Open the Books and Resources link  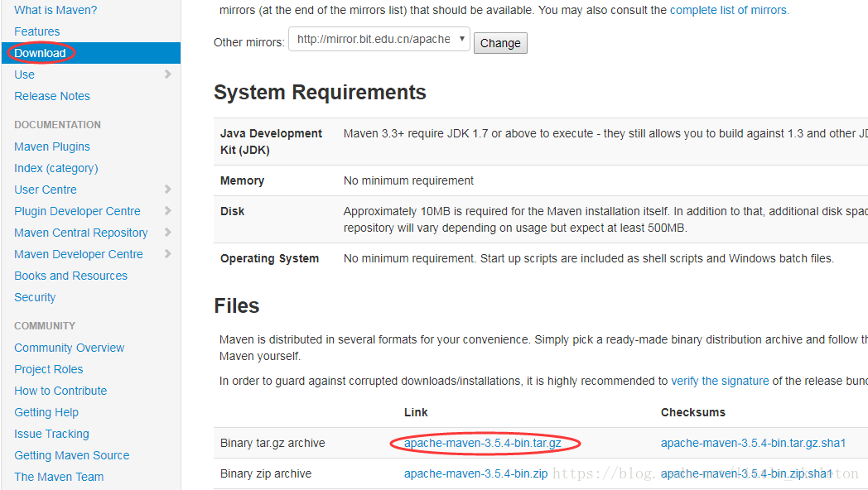[71, 276]
